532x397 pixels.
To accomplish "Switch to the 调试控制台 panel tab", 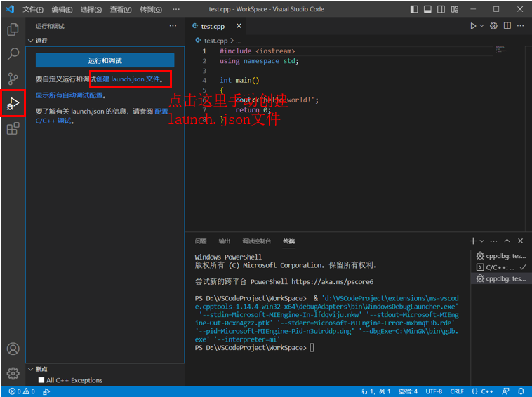I will click(x=256, y=241).
